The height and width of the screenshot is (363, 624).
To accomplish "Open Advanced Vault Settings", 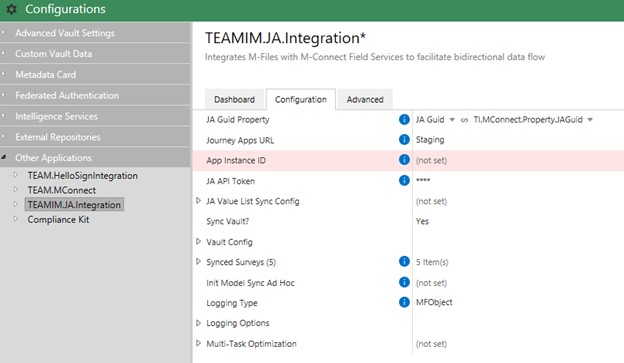I will point(95,33).
